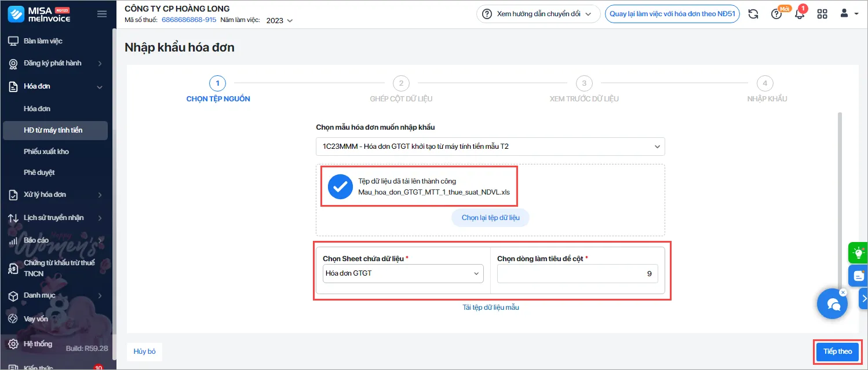Click the green lightbulb suggestion icon

(x=858, y=252)
